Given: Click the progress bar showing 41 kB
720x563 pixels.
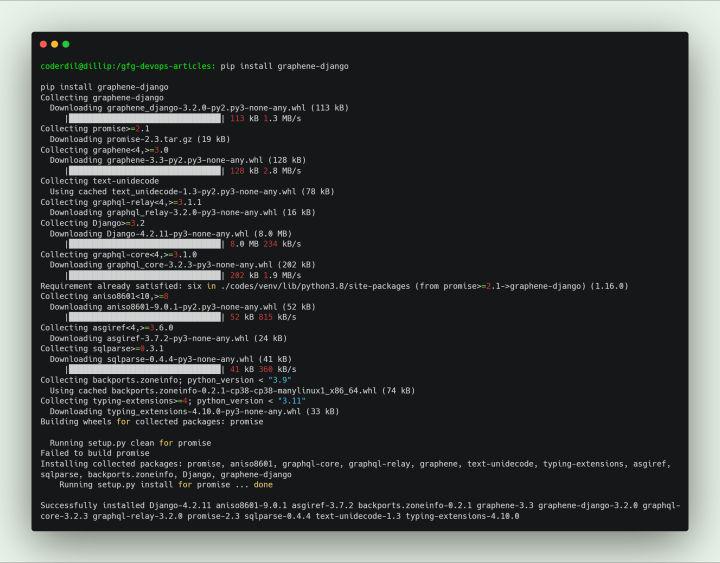Looking at the screenshot, I should [x=145, y=370].
